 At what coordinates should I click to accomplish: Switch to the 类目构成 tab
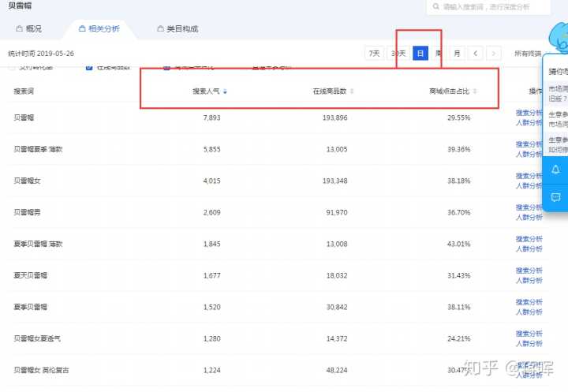click(x=177, y=29)
